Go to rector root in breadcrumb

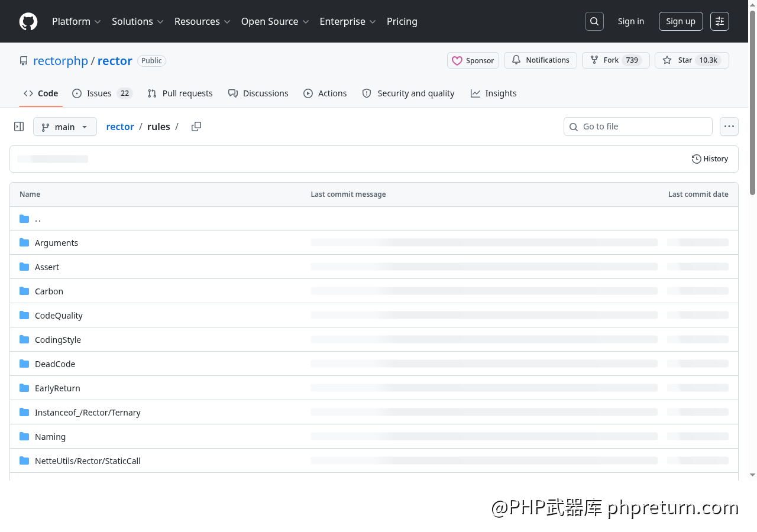coord(120,126)
